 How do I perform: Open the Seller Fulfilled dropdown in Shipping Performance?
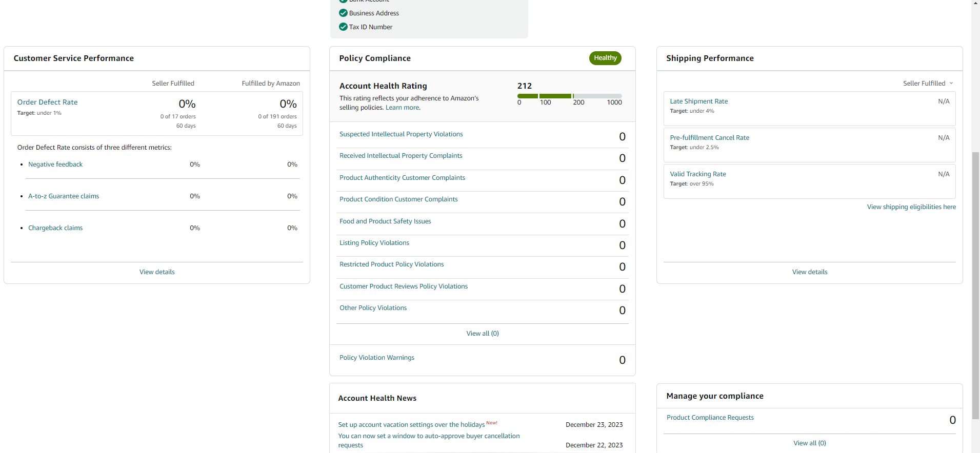(928, 83)
